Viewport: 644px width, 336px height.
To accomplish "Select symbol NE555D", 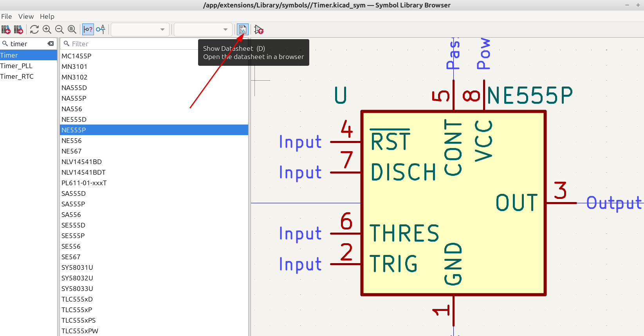I will [x=154, y=119].
